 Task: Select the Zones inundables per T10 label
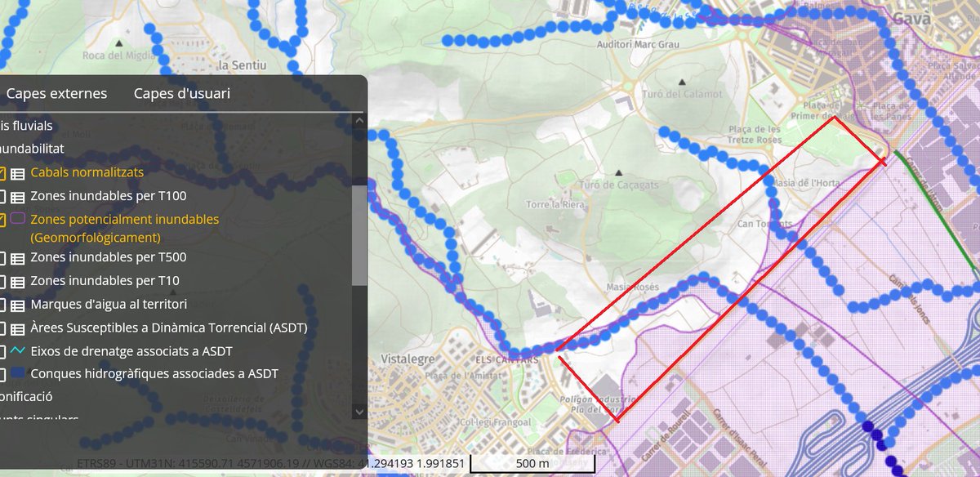click(x=105, y=280)
